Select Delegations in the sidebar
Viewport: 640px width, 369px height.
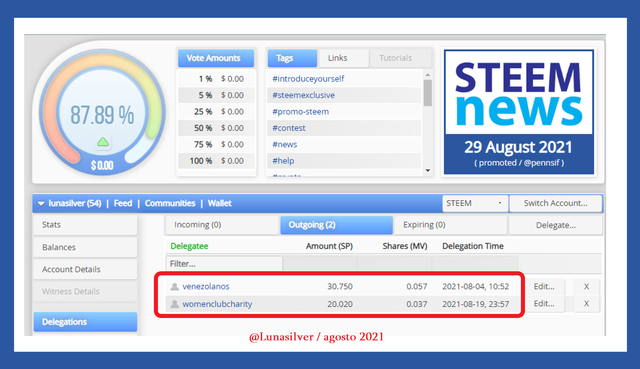85,322
